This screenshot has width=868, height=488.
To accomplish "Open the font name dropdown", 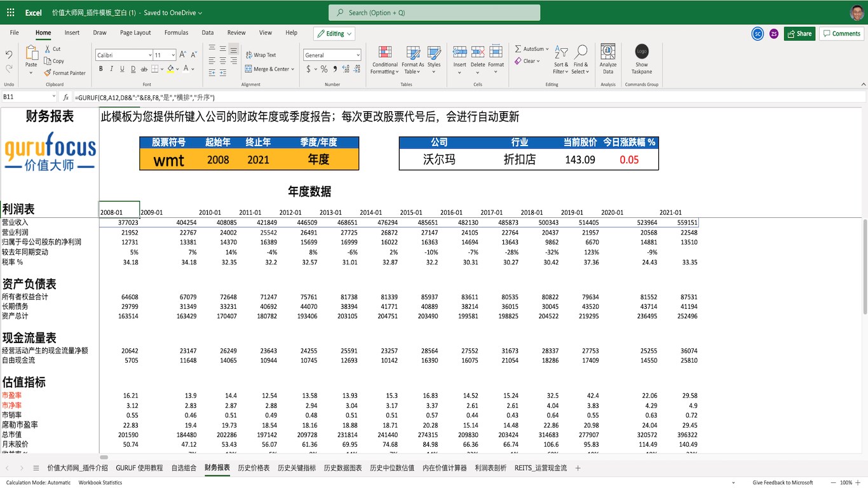I will [150, 55].
